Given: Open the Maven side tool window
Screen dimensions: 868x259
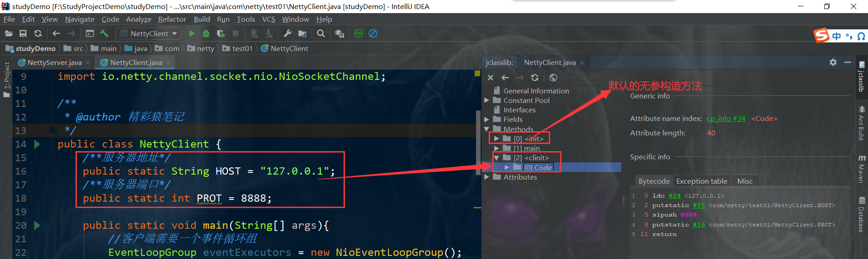Looking at the screenshot, I should tap(862, 168).
